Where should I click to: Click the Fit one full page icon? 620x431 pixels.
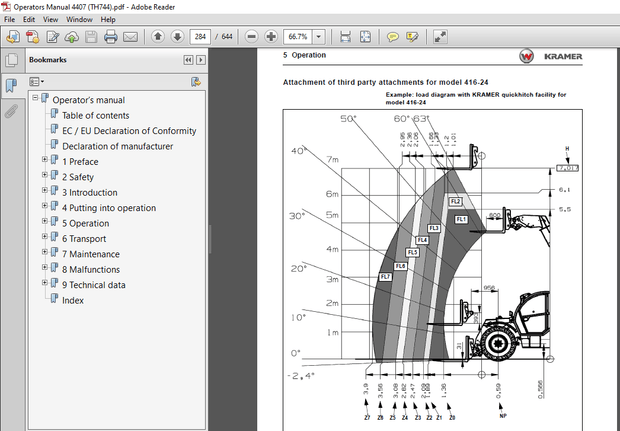click(365, 37)
